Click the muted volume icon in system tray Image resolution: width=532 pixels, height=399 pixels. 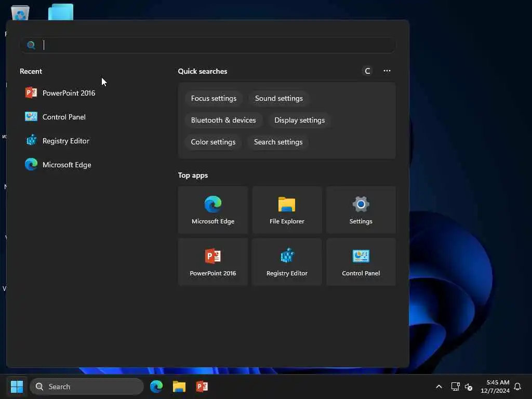coord(469,387)
